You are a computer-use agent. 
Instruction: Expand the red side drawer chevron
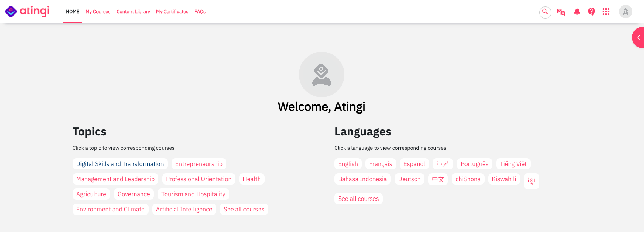pos(638,37)
